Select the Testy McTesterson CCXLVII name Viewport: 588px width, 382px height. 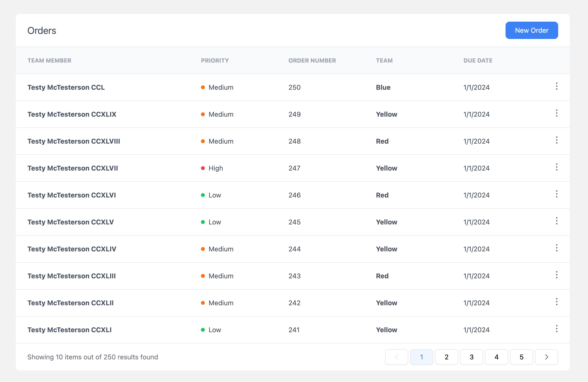tap(73, 168)
